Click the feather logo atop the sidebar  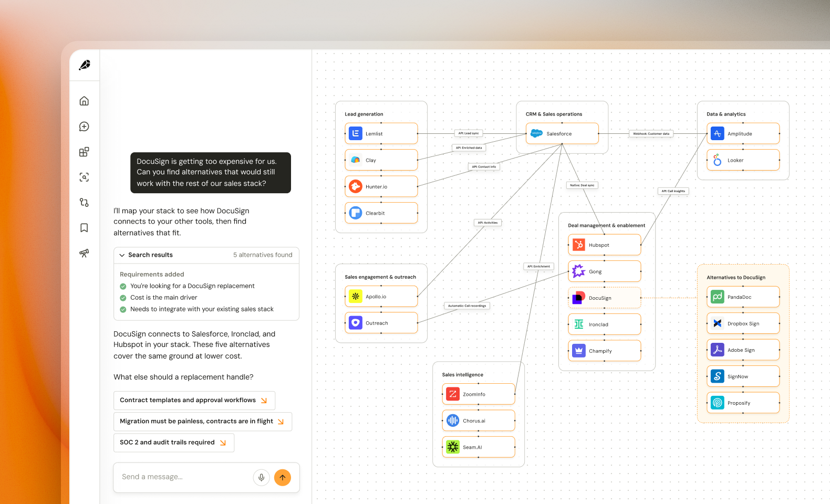click(84, 65)
